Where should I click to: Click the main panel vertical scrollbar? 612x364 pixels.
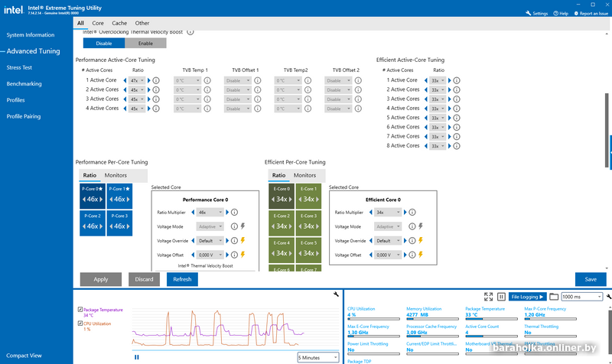(x=607, y=131)
